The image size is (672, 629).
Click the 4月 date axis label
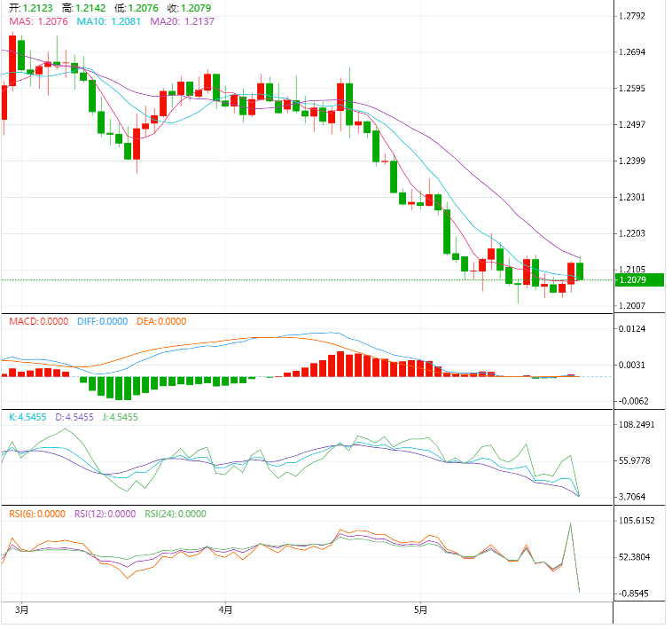click(225, 609)
